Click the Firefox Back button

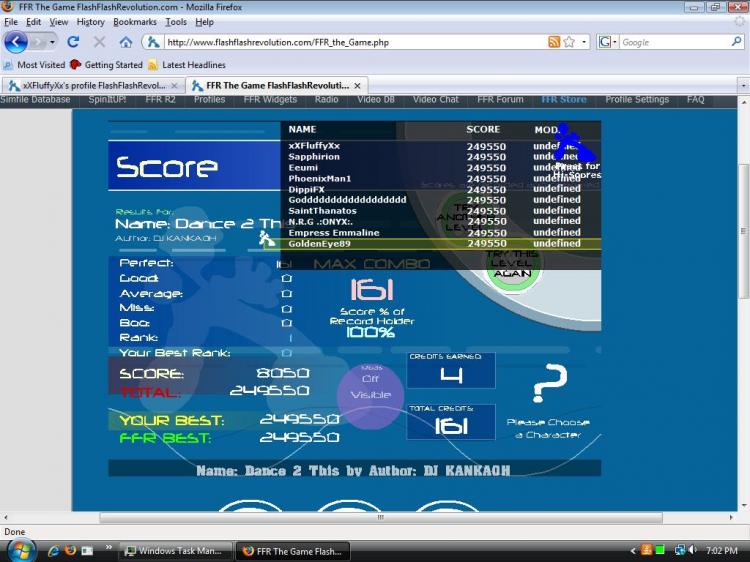tap(15, 42)
